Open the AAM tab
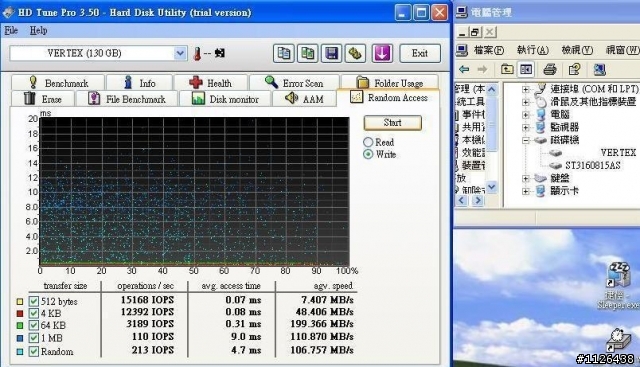Screen dimensions: 640x367 click(x=304, y=99)
